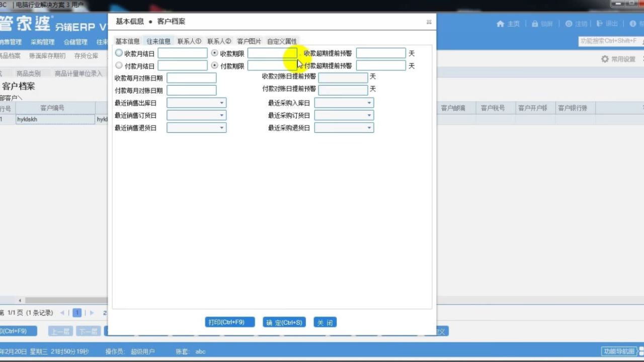Switch to the 联系人② tab
Image resolution: width=644 pixels, height=362 pixels.
219,41
